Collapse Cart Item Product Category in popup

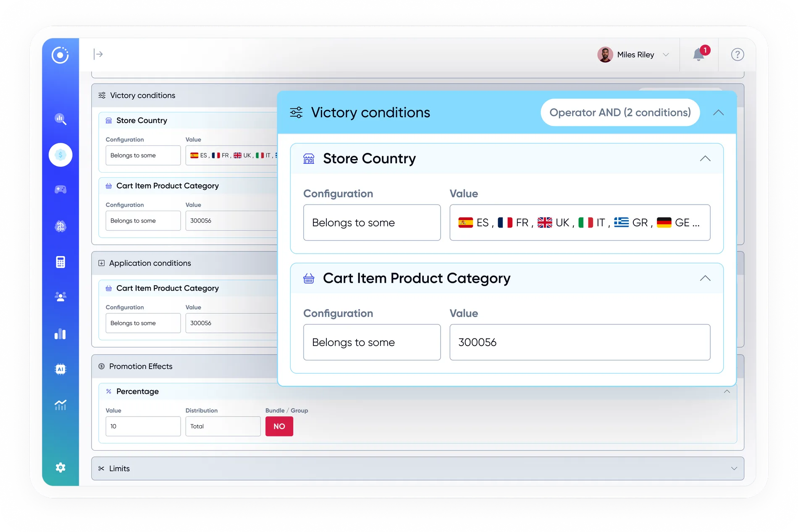[x=705, y=278]
